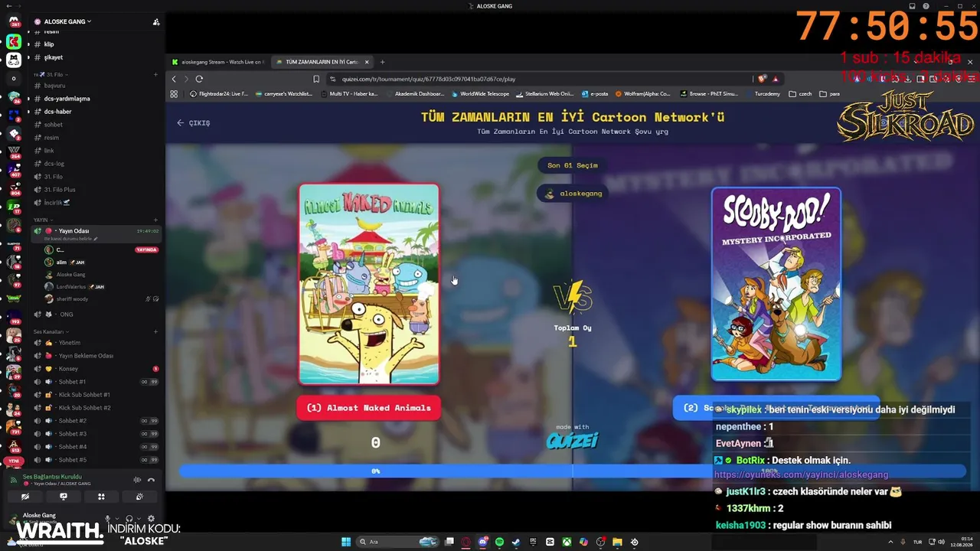Share your screen in Discord voice panel
This screenshot has width=980, height=551.
pos(64,497)
